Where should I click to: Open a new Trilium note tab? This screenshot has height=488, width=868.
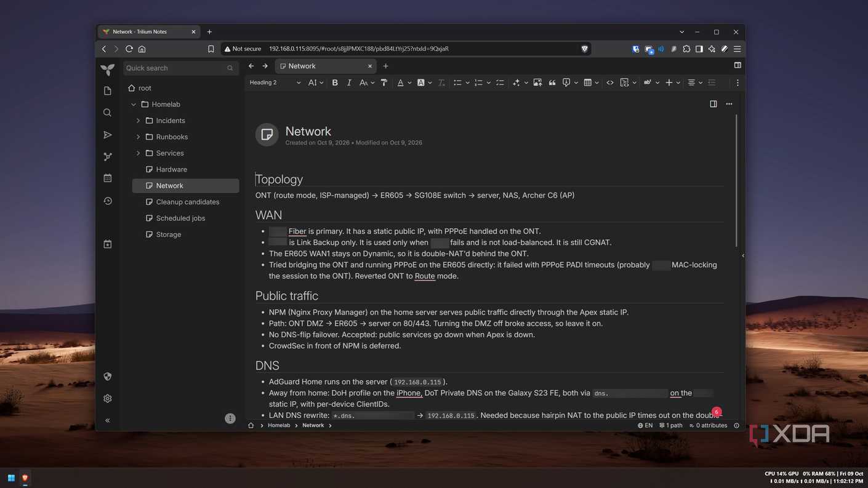click(x=386, y=66)
